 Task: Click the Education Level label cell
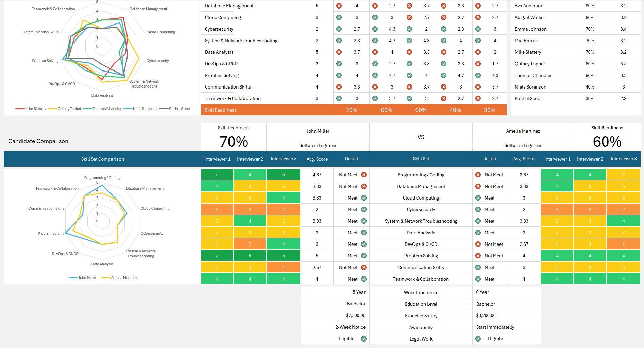(x=421, y=304)
